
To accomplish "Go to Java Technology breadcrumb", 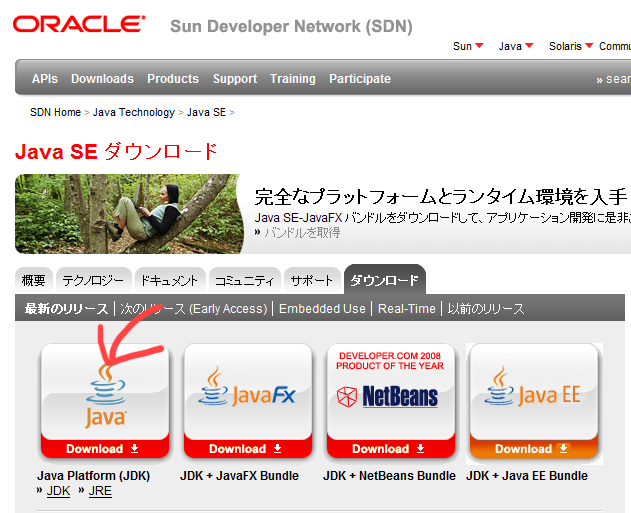I will tap(134, 112).
